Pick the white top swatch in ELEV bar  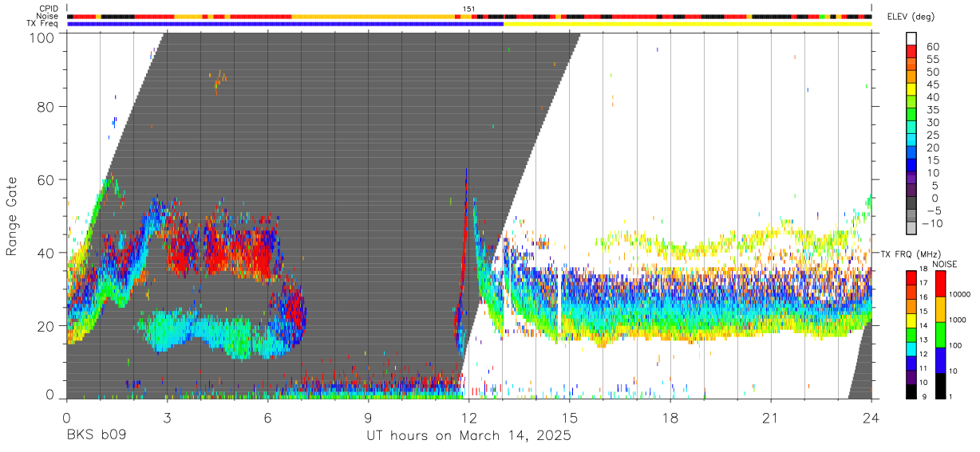tap(911, 38)
